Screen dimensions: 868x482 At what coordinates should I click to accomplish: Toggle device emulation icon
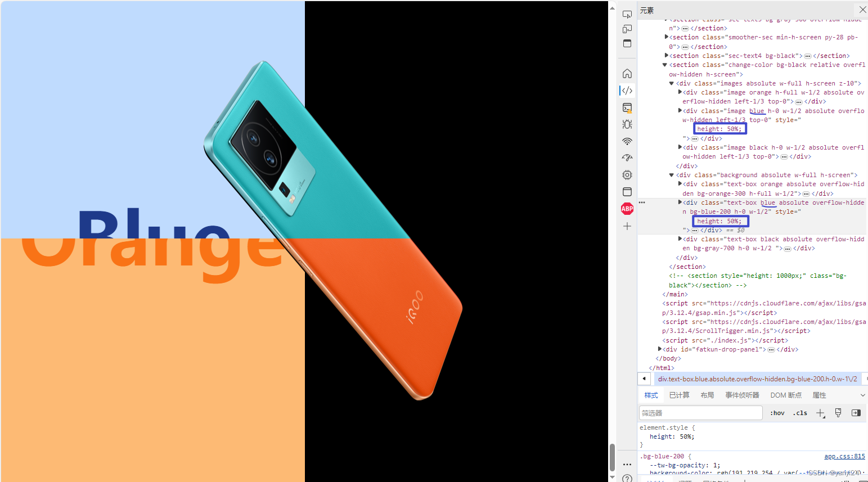click(627, 29)
